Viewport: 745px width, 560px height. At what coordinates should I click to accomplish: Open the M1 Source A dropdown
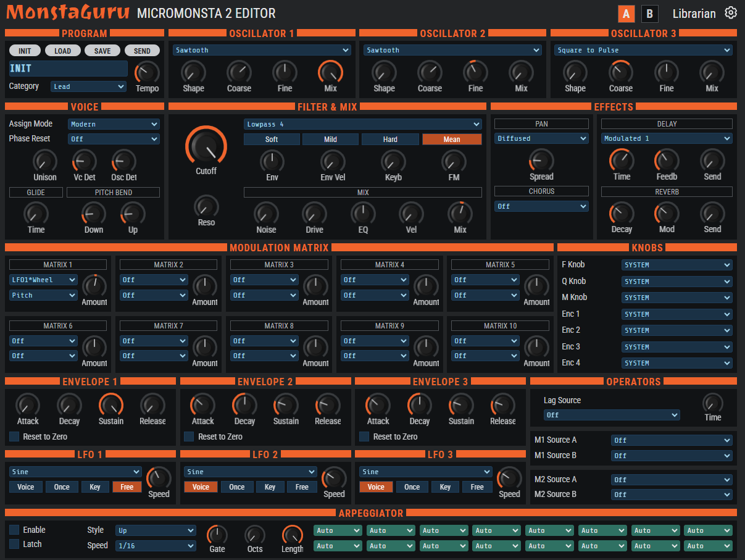coord(672,440)
